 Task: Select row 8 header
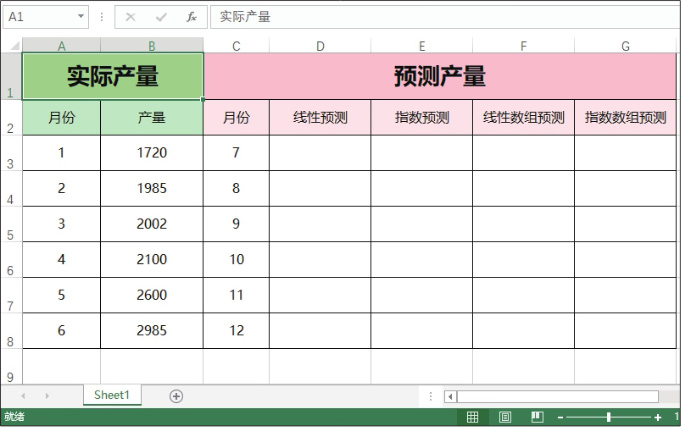(x=11, y=331)
